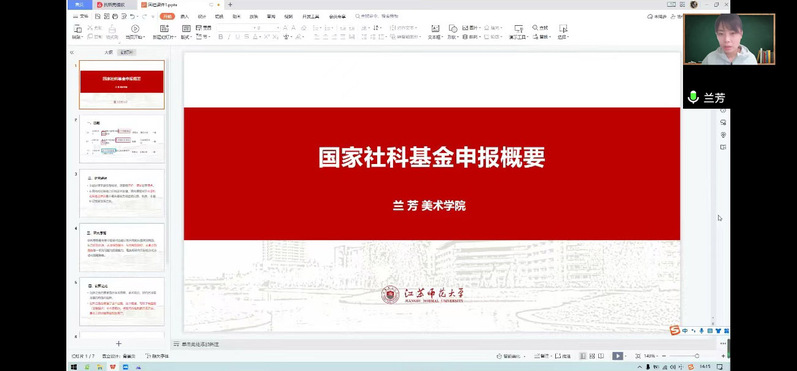Adjust the zoom slider in status bar
Image resolution: width=797 pixels, height=371 pixels.
(x=684, y=356)
